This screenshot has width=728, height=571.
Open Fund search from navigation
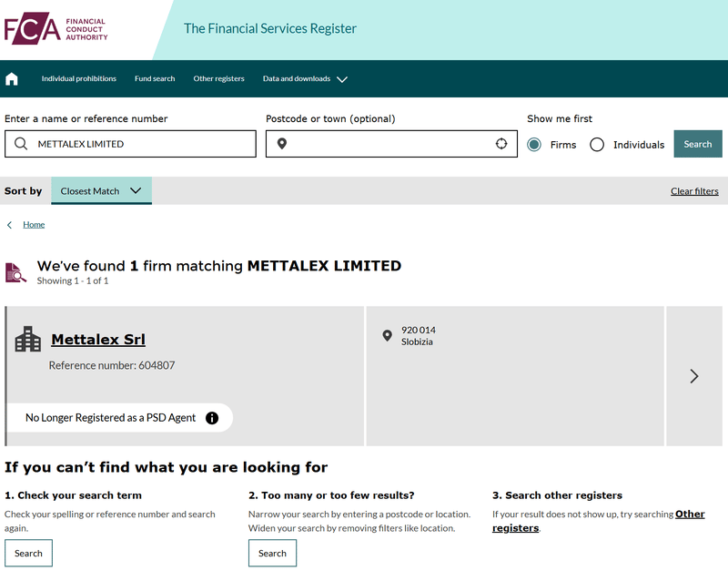[155, 78]
